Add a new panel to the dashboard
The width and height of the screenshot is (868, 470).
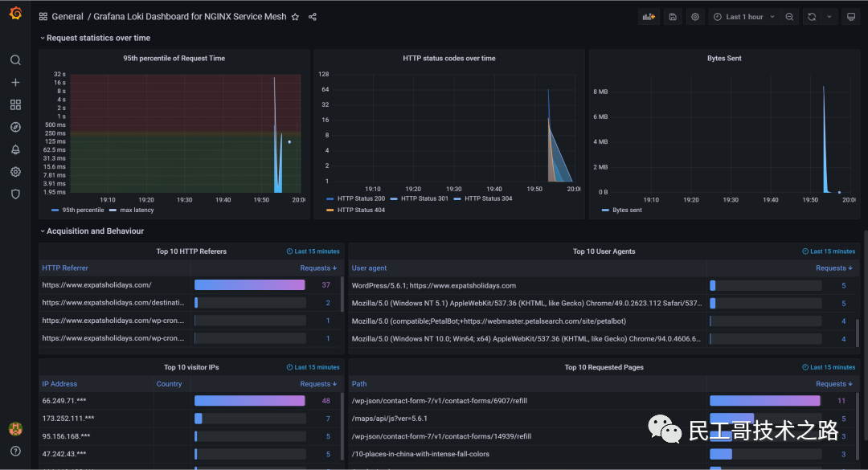(649, 17)
